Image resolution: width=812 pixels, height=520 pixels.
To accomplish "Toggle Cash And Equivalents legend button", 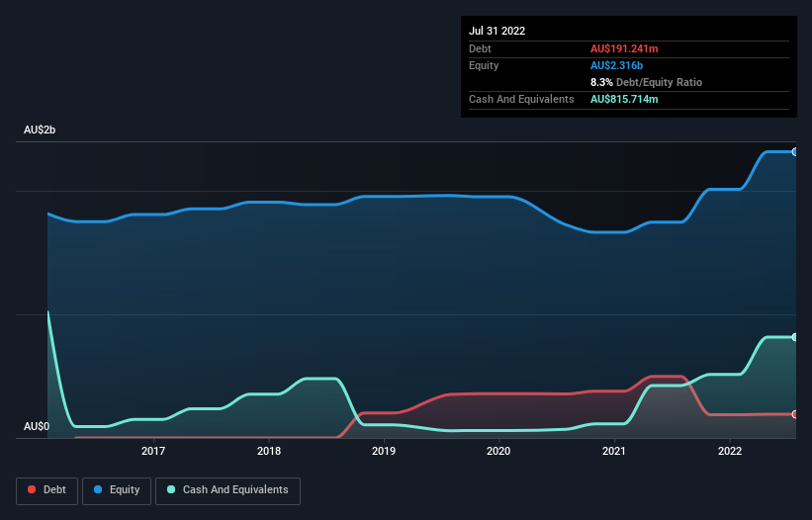I will click(227, 490).
